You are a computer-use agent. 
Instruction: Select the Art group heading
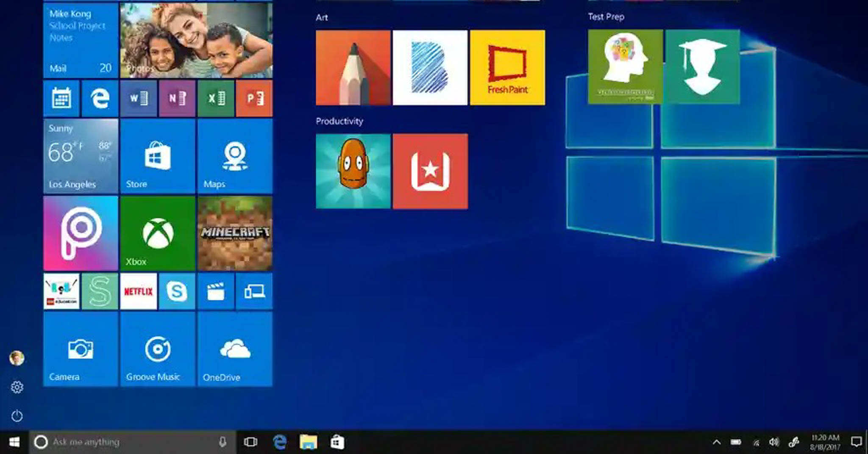[322, 17]
